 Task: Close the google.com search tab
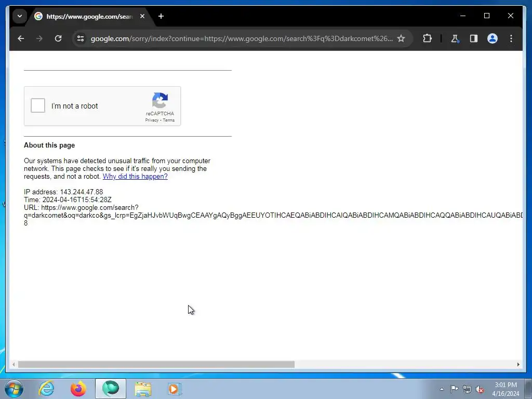pyautogui.click(x=142, y=16)
